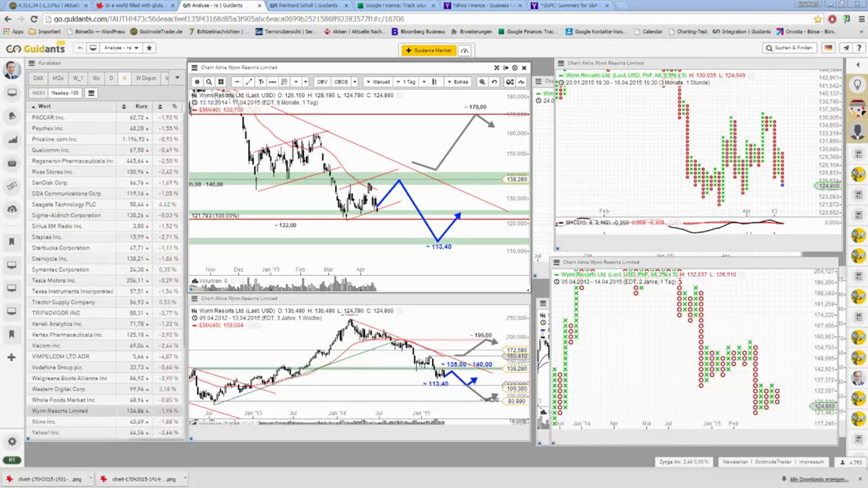This screenshot has height=488, width=868.
Task: Click the favorite star next to Analyse - rs
Action: click(149, 48)
